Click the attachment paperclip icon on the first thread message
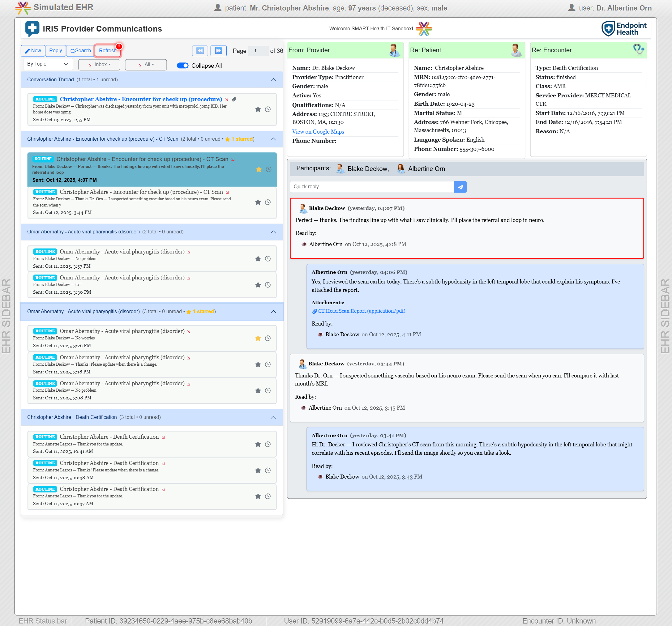The width and height of the screenshot is (672, 626). (x=234, y=99)
